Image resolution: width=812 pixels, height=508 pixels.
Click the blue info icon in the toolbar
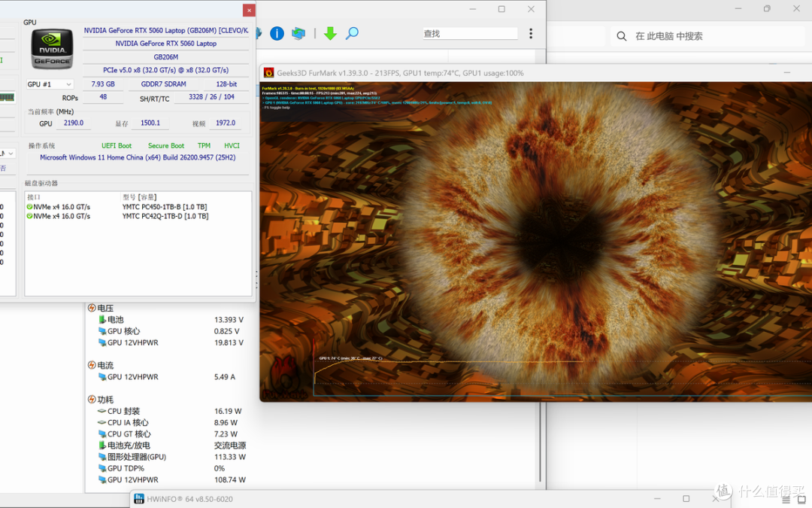(x=277, y=34)
